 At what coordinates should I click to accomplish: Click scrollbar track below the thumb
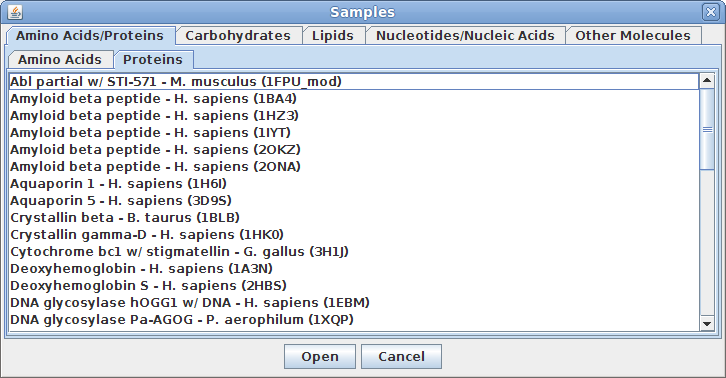click(x=707, y=243)
